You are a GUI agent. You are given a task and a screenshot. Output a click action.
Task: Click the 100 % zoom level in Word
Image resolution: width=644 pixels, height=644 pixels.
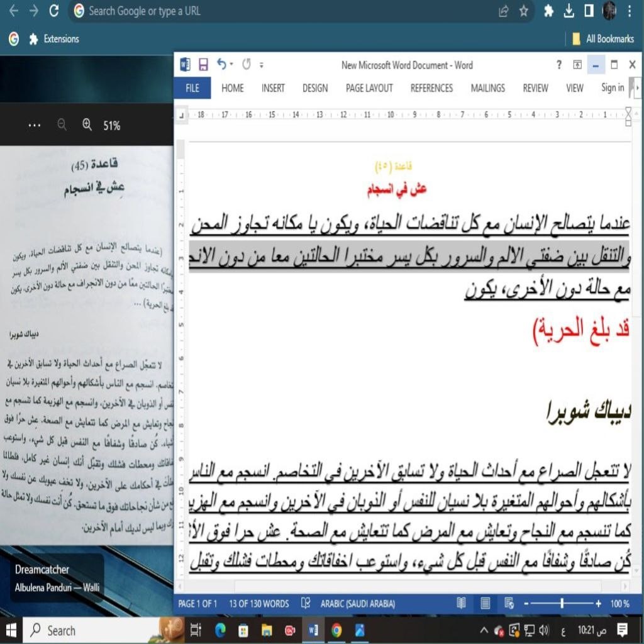tap(619, 603)
